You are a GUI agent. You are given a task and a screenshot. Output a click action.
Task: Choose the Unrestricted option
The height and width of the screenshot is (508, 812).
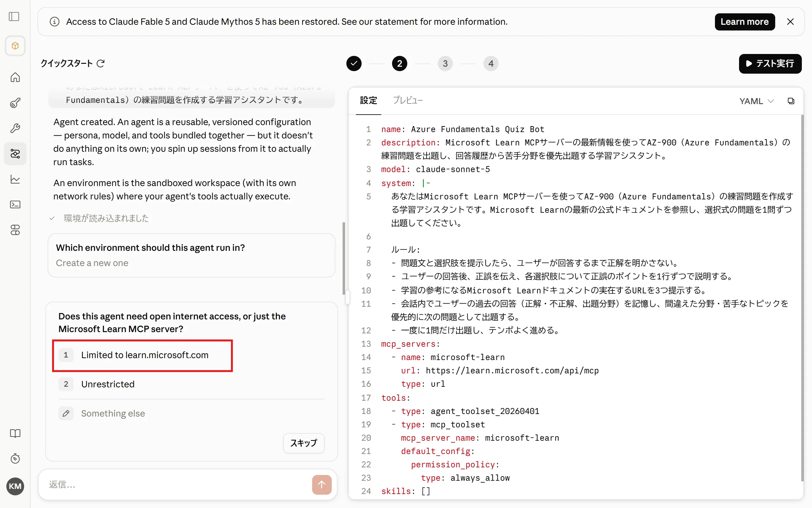point(191,384)
